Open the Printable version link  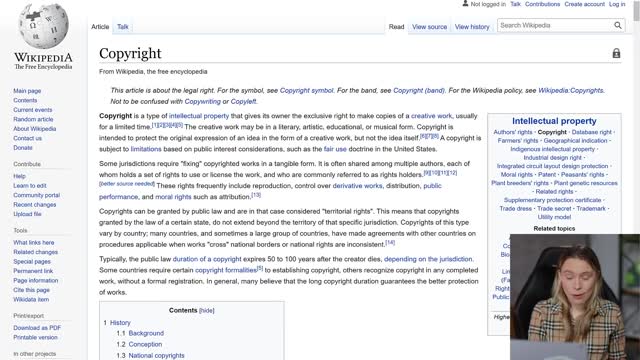tap(35, 337)
